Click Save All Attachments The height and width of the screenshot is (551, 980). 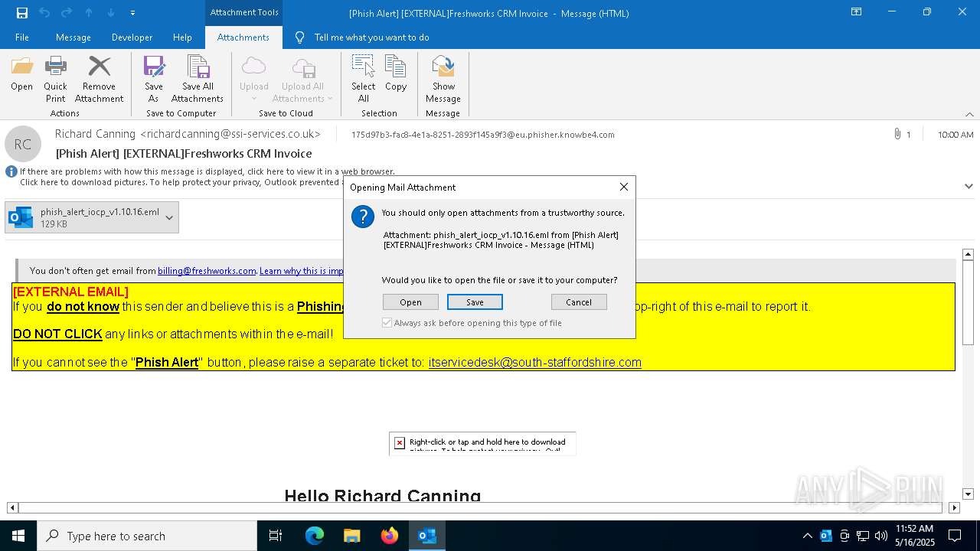coord(198,79)
